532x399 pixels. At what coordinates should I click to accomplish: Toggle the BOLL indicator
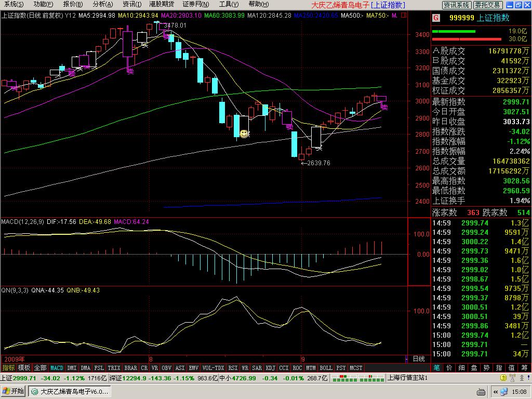pyautogui.click(x=326, y=368)
